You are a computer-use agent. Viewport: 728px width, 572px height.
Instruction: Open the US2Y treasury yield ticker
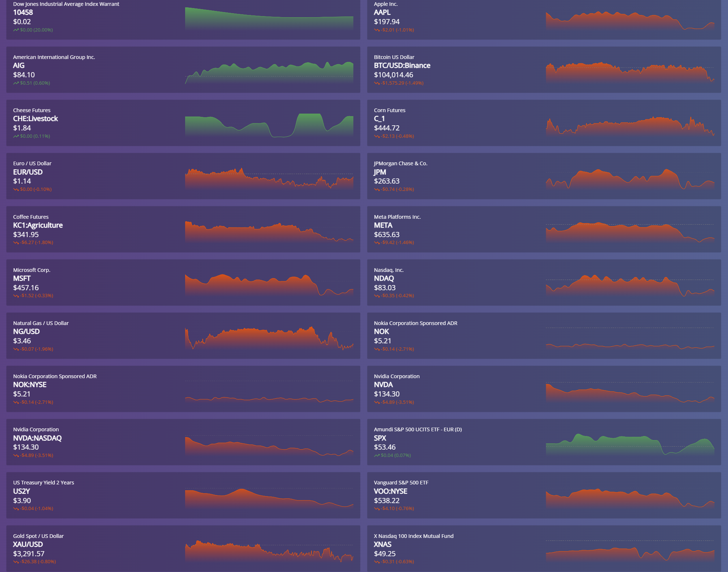point(22,491)
